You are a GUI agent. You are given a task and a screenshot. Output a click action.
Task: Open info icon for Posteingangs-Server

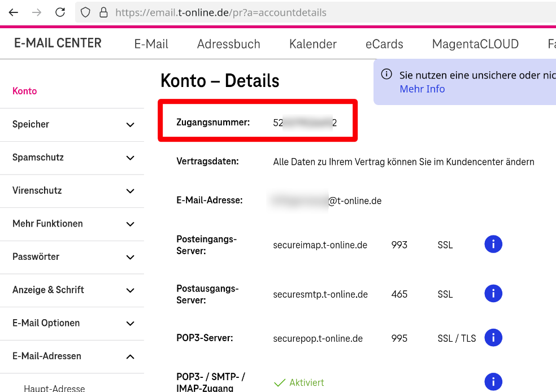click(x=493, y=245)
